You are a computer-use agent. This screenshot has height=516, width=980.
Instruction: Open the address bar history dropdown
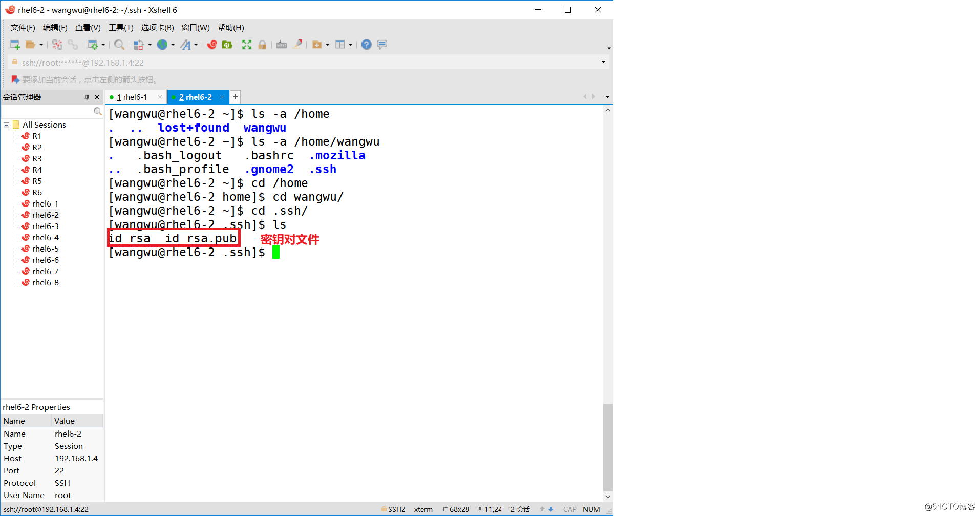point(603,62)
